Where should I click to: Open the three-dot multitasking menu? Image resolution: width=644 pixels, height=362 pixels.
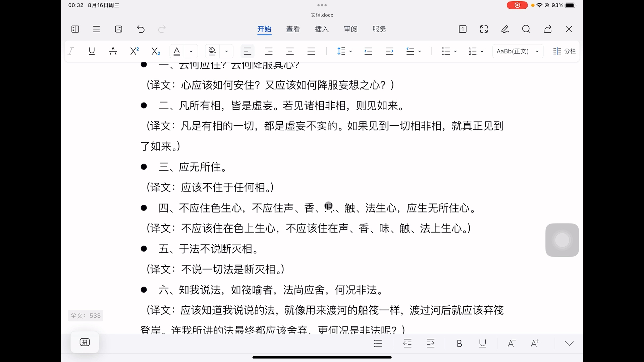(322, 5)
